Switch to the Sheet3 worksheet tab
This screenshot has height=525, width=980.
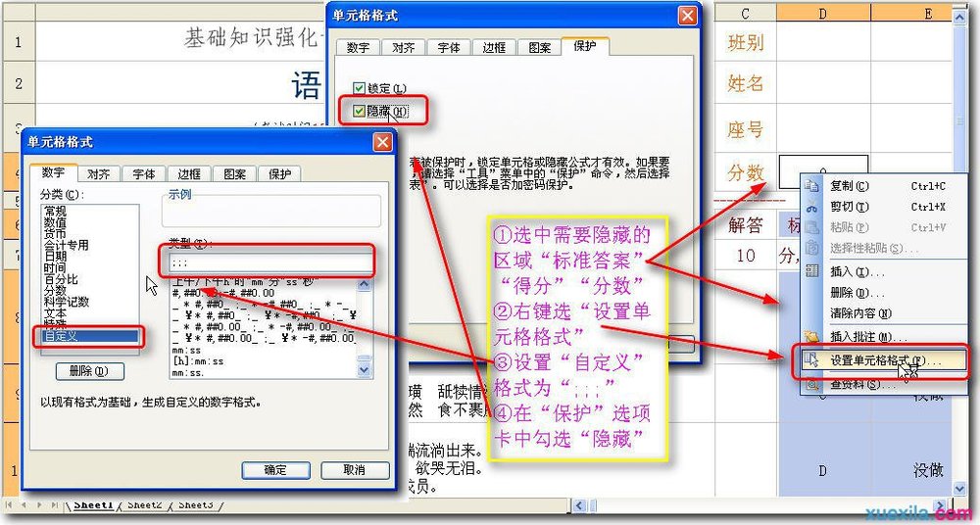[196, 505]
